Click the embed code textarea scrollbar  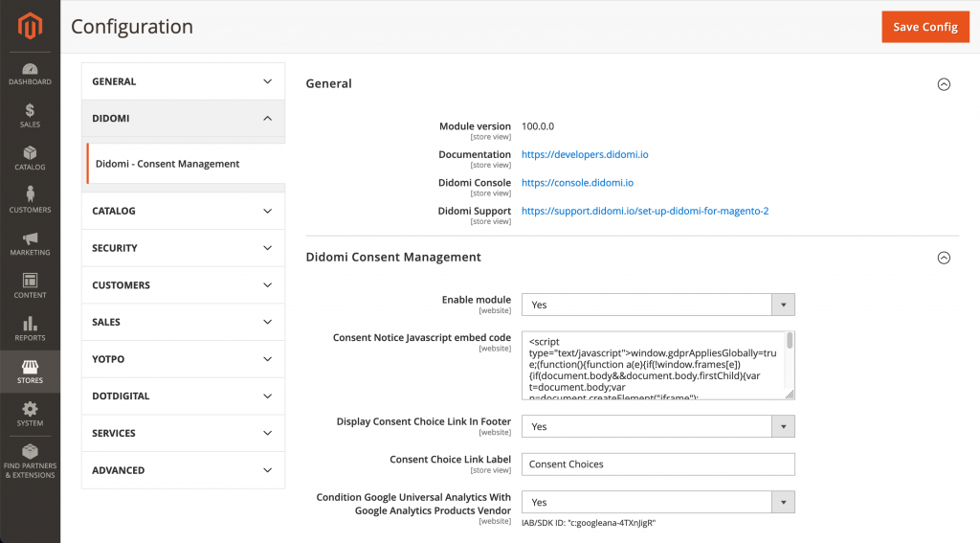pyautogui.click(x=790, y=340)
